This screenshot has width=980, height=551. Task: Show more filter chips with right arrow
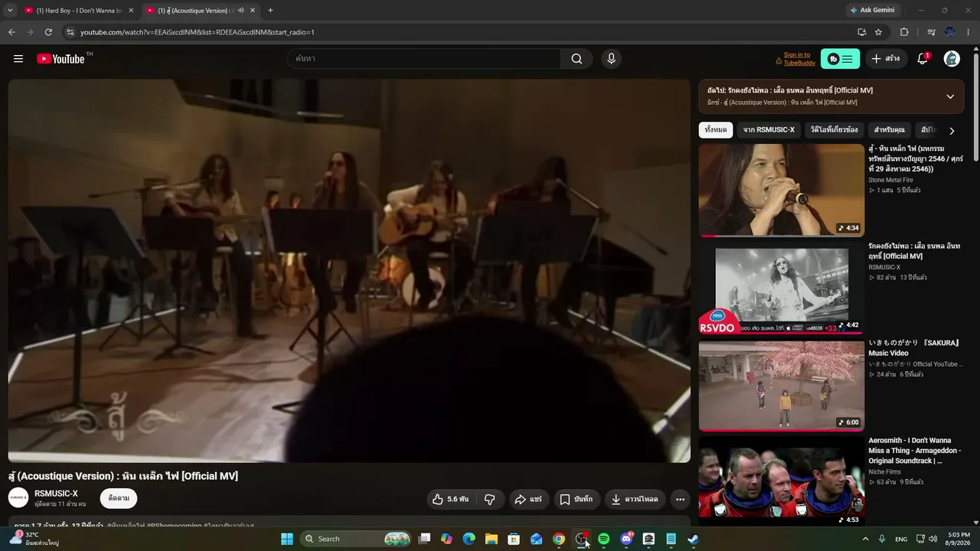952,131
